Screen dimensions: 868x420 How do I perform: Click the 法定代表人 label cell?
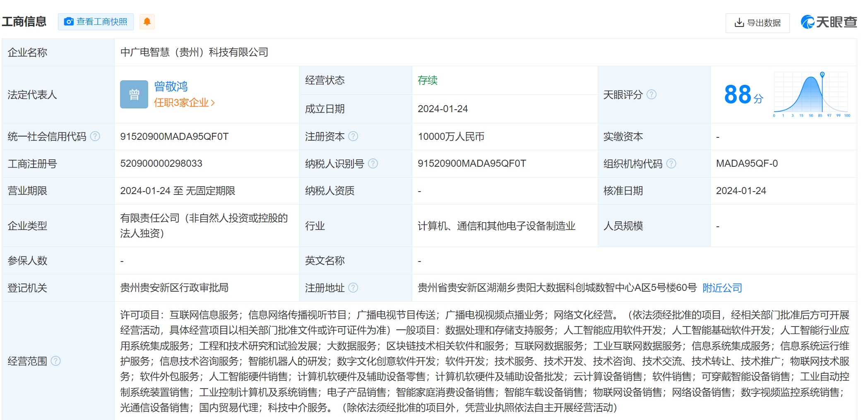(x=58, y=95)
